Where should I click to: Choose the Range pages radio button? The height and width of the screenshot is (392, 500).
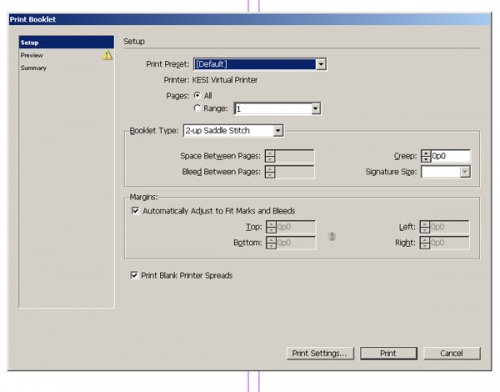197,108
